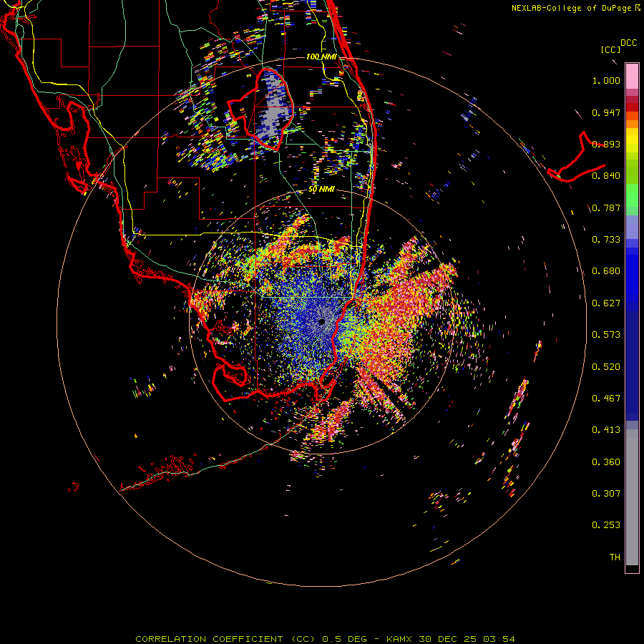The width and height of the screenshot is (644, 644).
Task: Click the 100 NMI range ring label
Action: 321,57
